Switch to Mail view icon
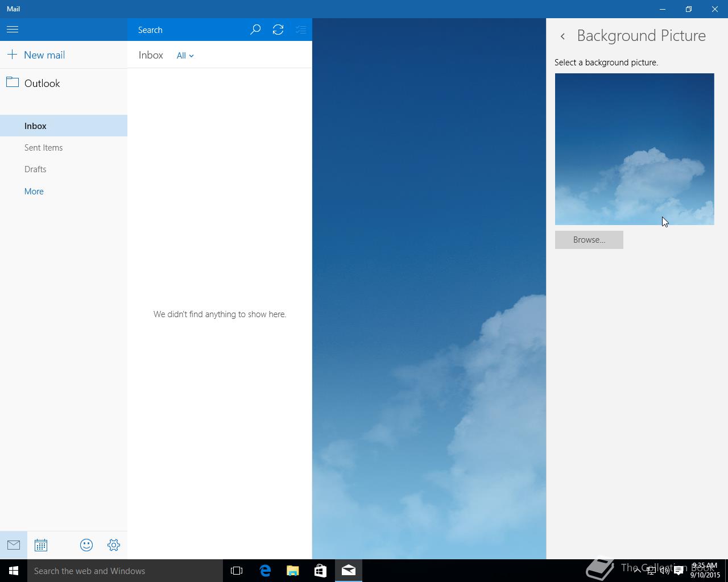728x582 pixels. point(14,545)
